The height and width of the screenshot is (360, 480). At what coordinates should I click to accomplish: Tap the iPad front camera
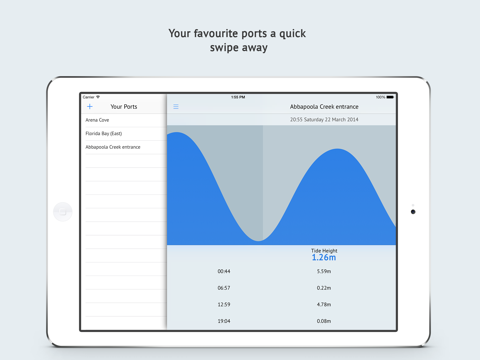(413, 212)
